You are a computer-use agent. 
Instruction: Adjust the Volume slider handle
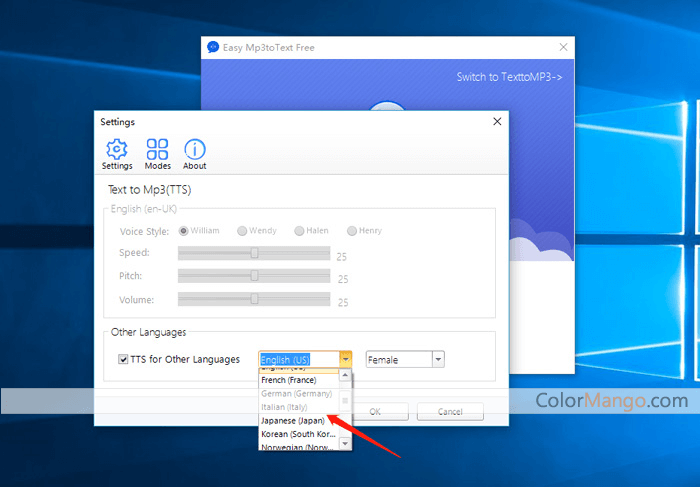(x=254, y=298)
